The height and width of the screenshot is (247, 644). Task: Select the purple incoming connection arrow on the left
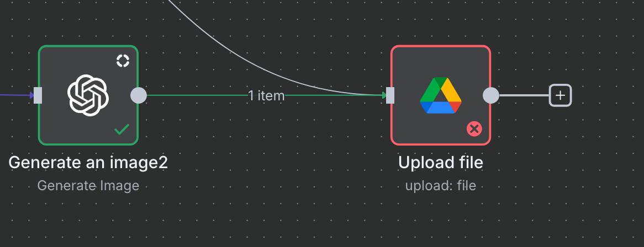(x=17, y=95)
